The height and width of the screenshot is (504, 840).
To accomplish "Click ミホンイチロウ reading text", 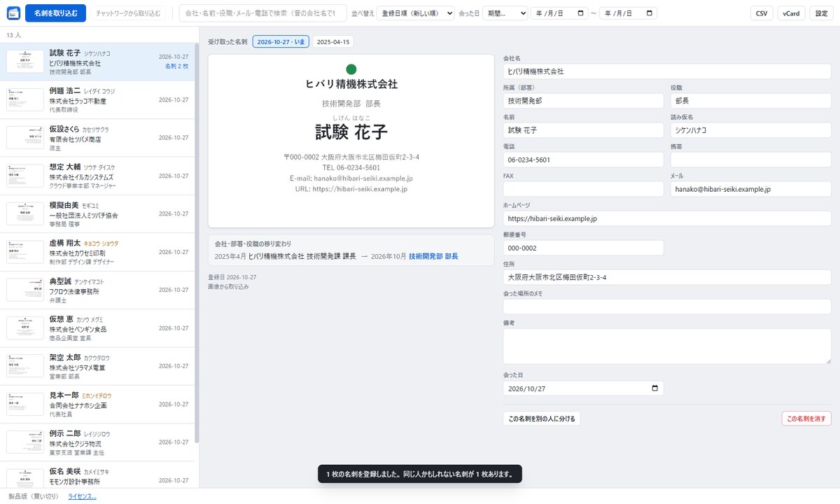I will 97,395.
